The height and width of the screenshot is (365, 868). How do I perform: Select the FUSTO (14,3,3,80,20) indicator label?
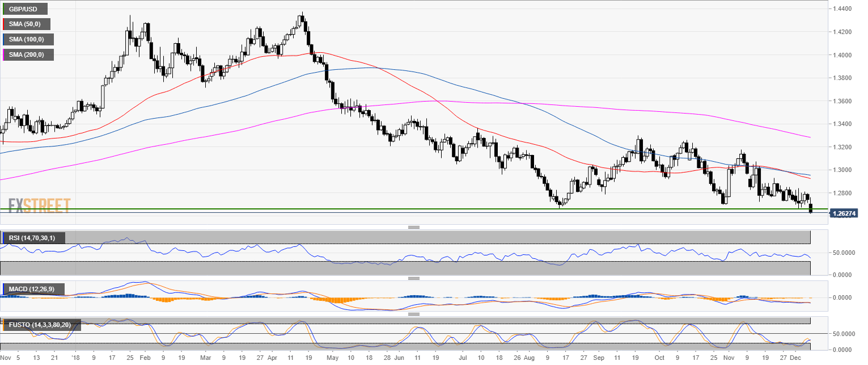[41, 325]
